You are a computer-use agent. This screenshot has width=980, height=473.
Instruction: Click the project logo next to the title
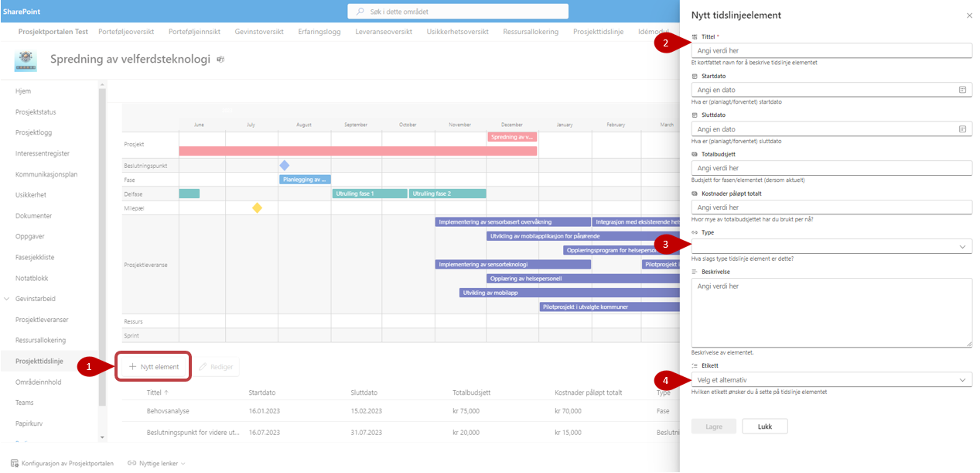[27, 61]
